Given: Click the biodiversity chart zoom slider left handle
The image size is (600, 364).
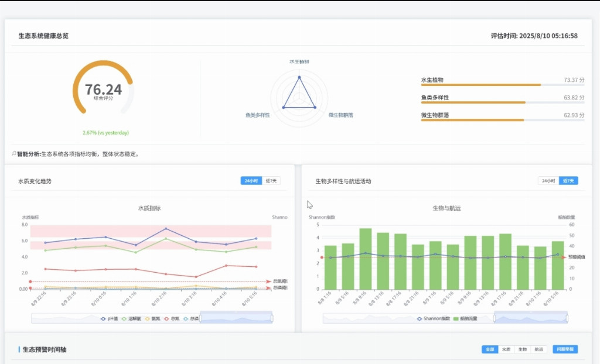Looking at the screenshot, I should (494, 317).
